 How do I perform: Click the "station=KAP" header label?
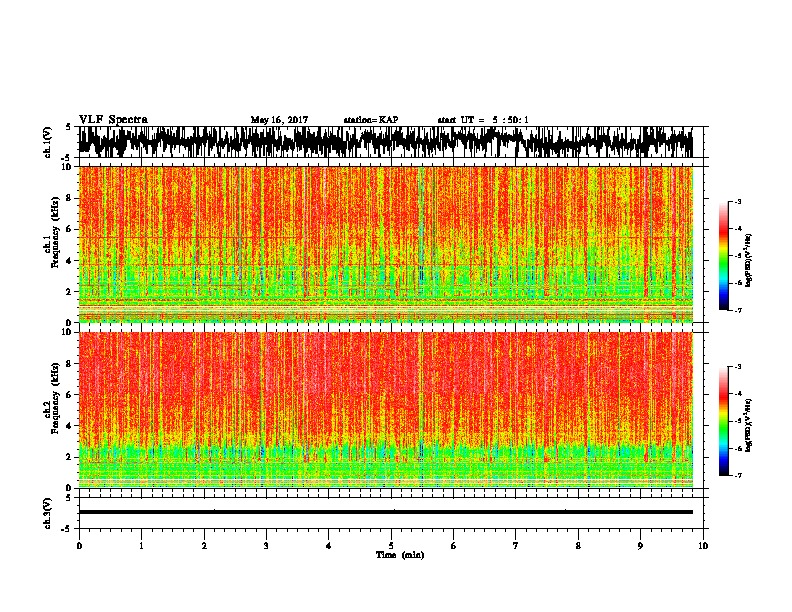tap(371, 120)
